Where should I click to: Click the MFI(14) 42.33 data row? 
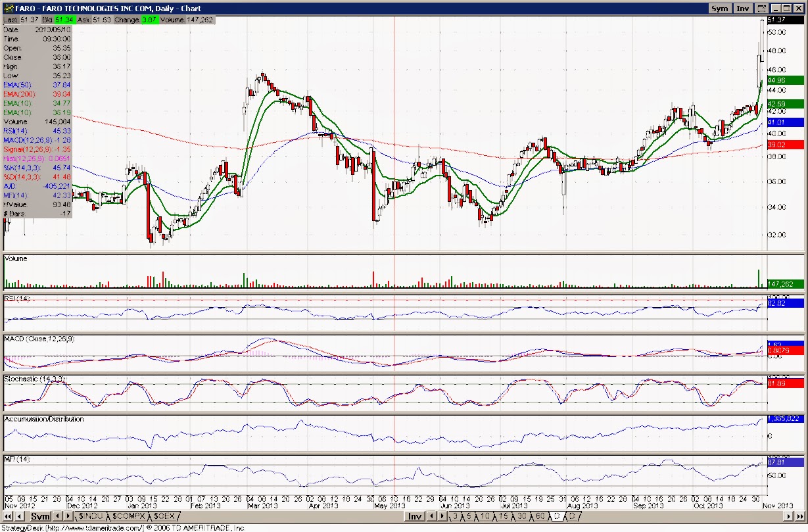tap(37, 195)
